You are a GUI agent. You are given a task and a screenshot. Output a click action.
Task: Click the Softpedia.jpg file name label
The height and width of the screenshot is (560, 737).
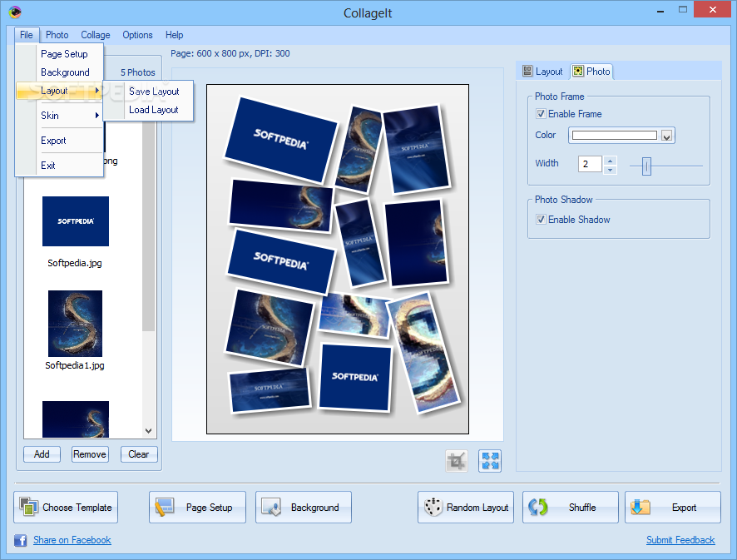[x=75, y=263]
